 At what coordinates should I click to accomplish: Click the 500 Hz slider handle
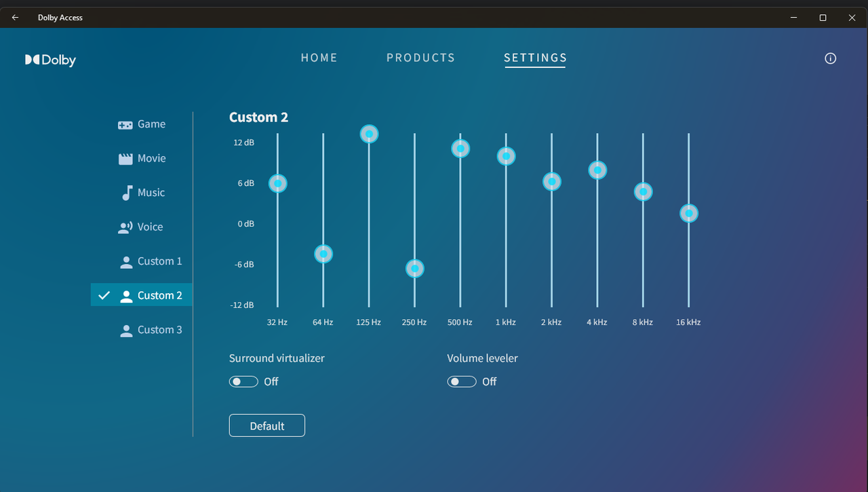point(460,149)
